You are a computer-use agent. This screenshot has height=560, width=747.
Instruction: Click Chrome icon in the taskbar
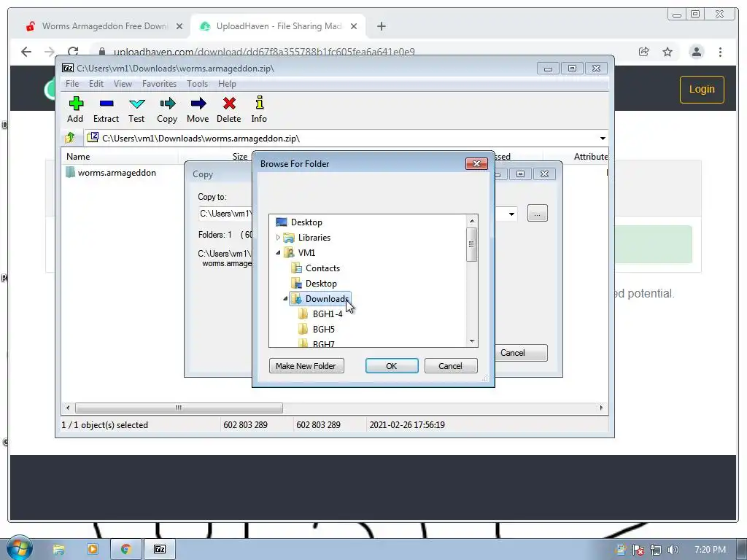coord(125,550)
